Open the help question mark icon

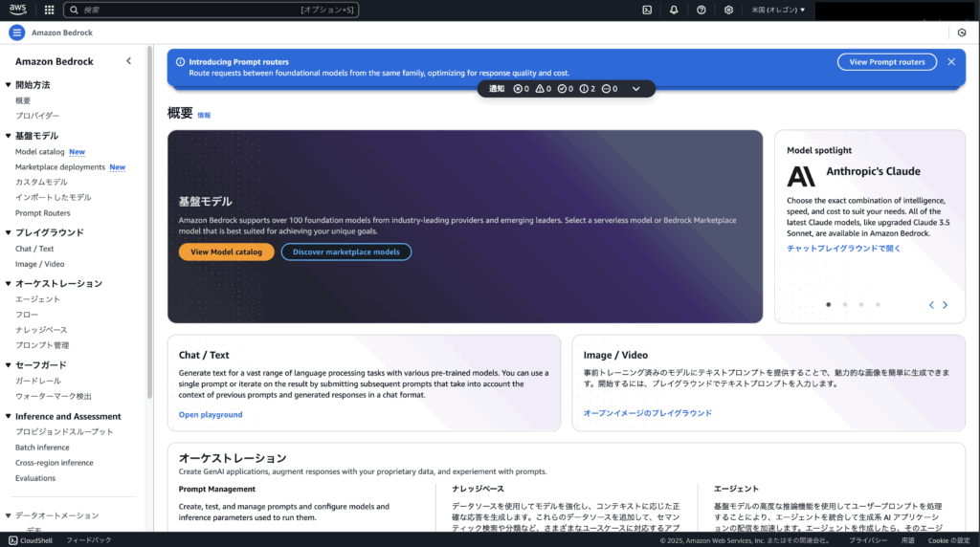tap(702, 10)
